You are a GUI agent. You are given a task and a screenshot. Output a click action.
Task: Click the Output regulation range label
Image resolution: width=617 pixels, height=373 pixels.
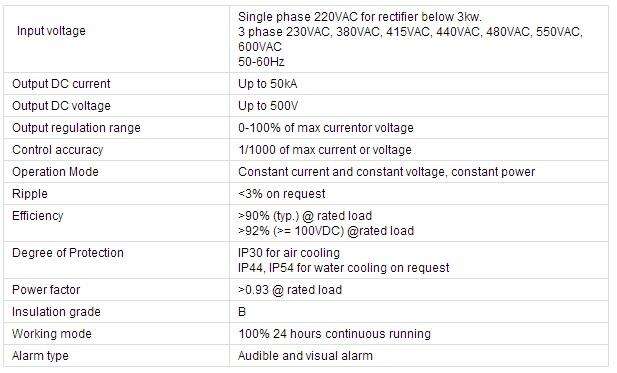coord(76,128)
